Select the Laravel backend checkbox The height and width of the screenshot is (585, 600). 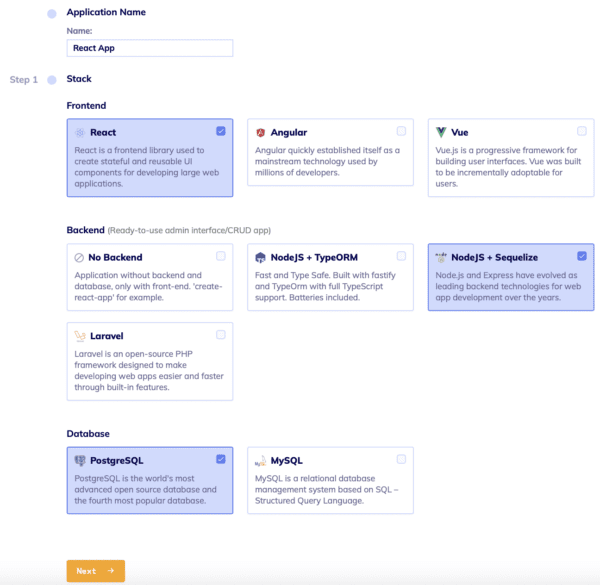click(220, 335)
